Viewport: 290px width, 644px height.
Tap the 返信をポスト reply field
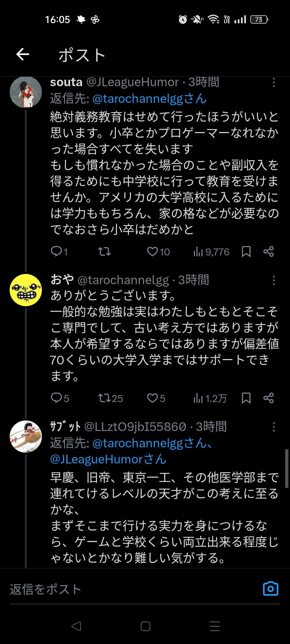click(134, 590)
